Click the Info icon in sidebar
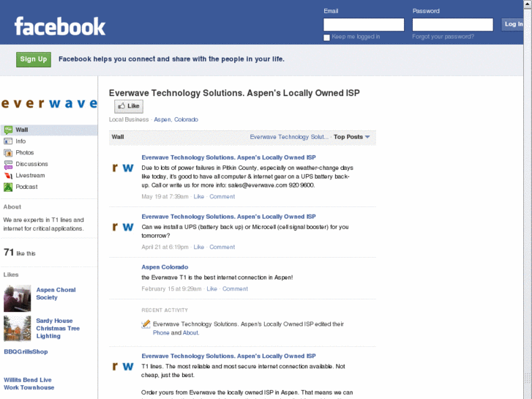The image size is (532, 399). [x=8, y=141]
